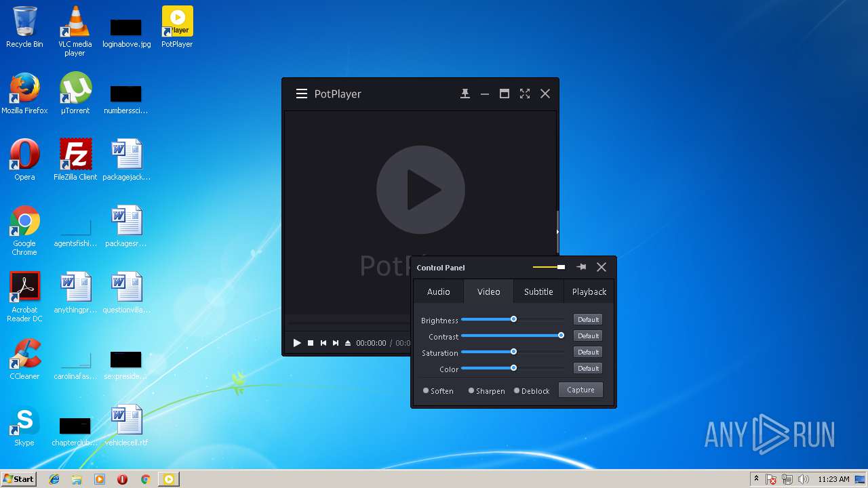This screenshot has width=868, height=488.
Task: Click the Color slider handle
Action: tap(514, 368)
